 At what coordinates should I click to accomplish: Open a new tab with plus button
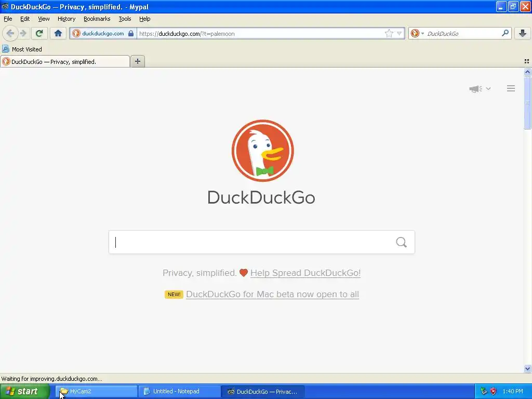[x=138, y=61]
